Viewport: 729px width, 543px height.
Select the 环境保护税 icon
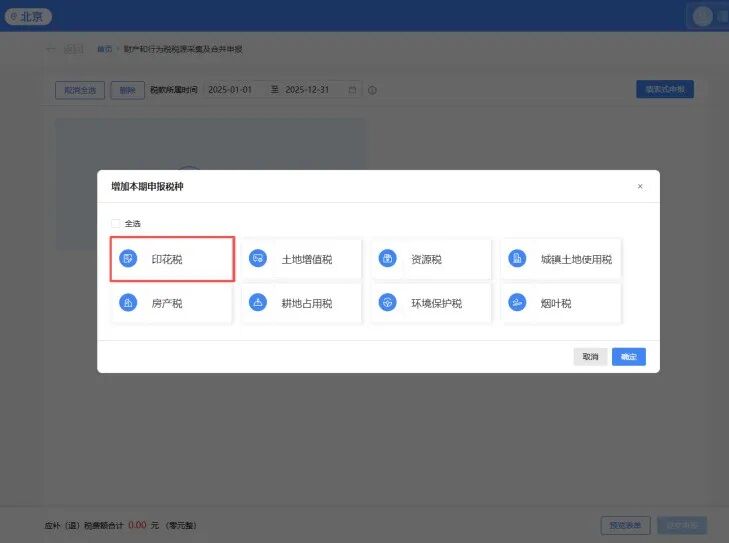pos(387,303)
